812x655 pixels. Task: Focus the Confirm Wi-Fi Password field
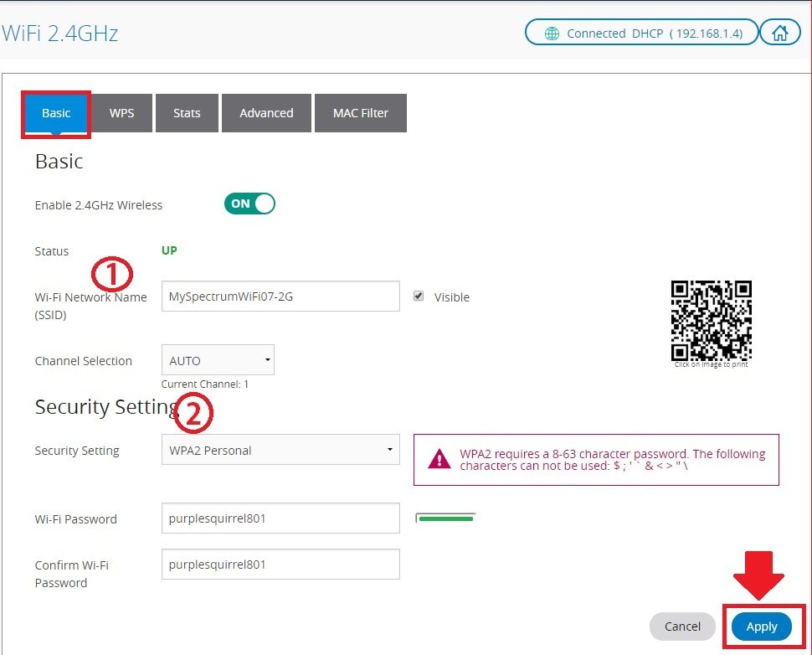coord(280,565)
